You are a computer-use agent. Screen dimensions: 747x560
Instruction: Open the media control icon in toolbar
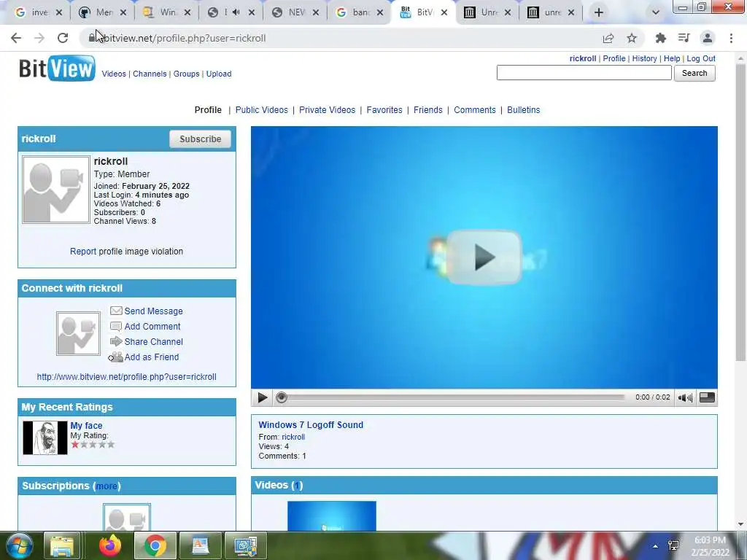(684, 38)
